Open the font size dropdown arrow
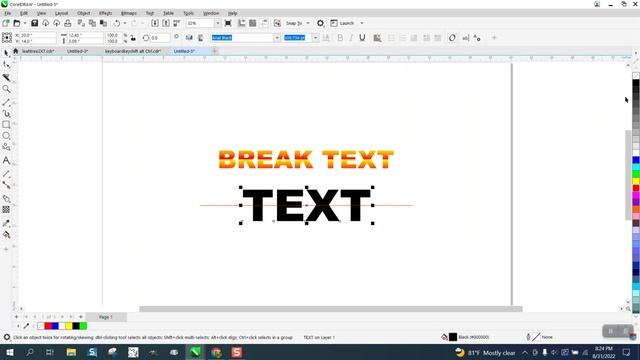 [x=315, y=38]
